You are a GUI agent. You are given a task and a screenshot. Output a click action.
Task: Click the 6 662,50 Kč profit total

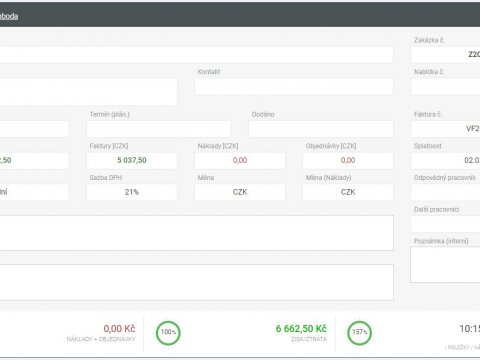pos(301,329)
